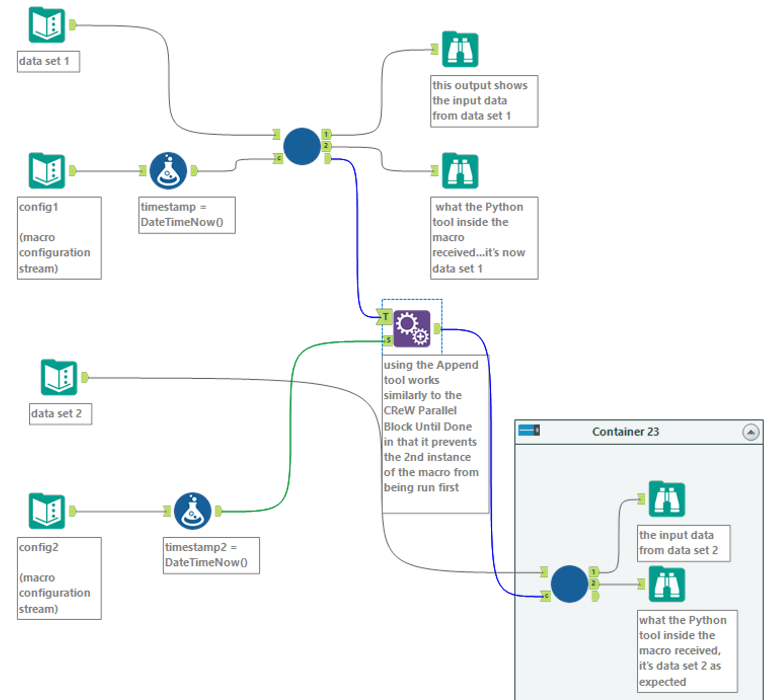Select the "data set 2" Input Data tool
Screen dimensions: 773x700
(59, 377)
